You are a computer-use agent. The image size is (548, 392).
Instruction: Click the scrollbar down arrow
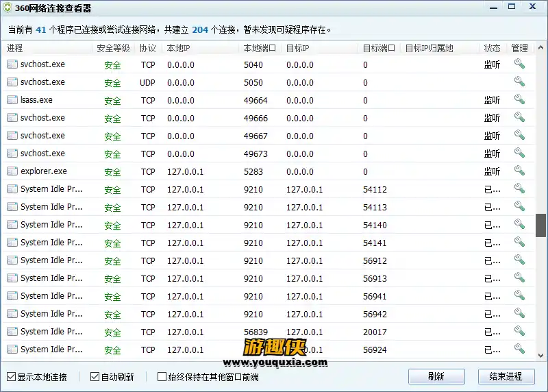click(x=540, y=355)
